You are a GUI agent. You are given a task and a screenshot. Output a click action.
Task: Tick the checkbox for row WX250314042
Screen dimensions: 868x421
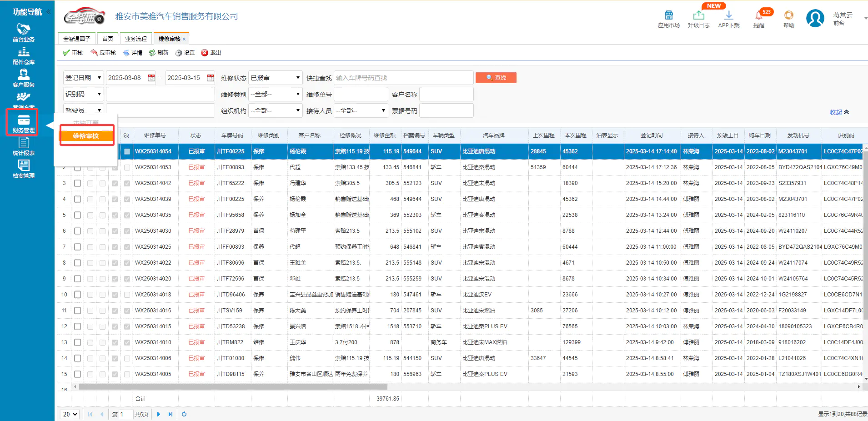click(78, 183)
